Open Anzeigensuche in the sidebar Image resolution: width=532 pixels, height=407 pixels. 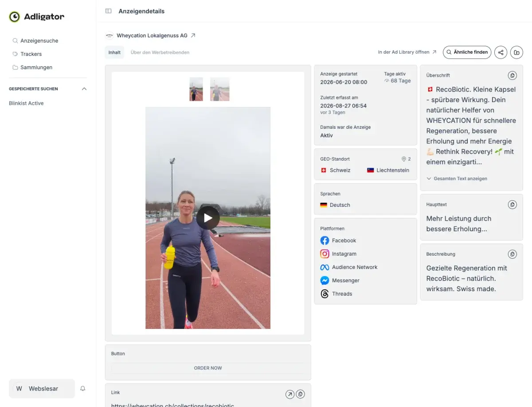(x=39, y=40)
